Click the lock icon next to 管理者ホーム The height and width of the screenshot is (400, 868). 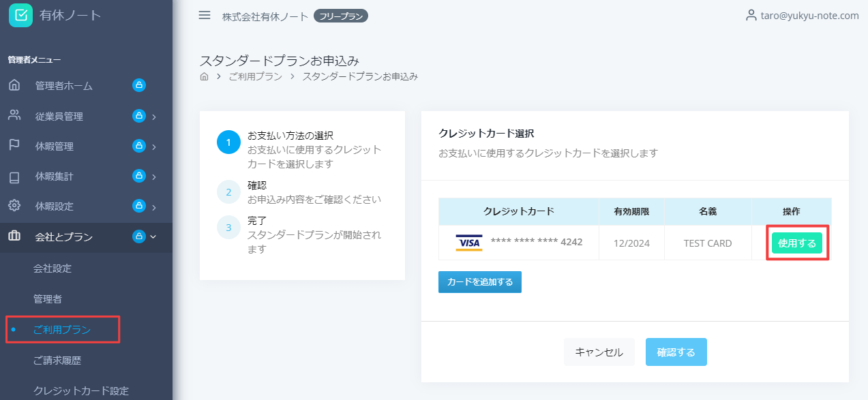(140, 85)
